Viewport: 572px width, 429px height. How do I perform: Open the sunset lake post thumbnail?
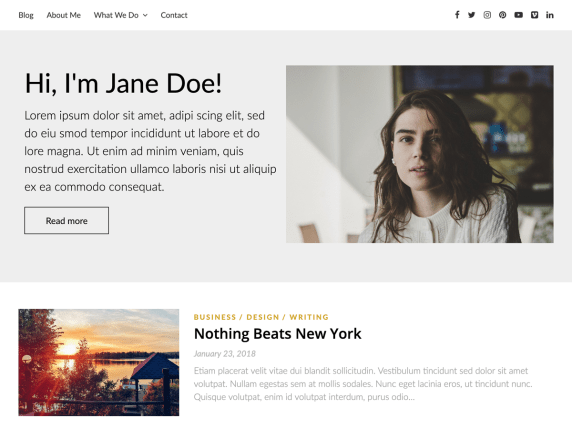pyautogui.click(x=99, y=362)
